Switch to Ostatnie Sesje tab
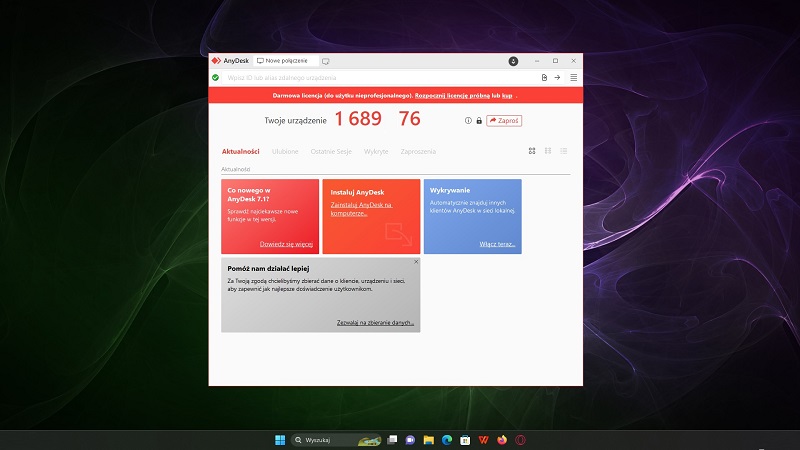This screenshot has width=800, height=450. [331, 152]
